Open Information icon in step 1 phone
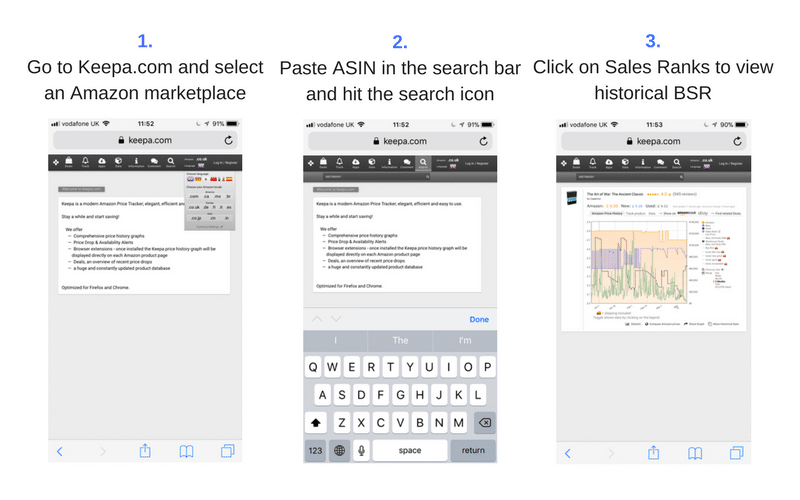The height and width of the screenshot is (500, 800). coord(136,162)
